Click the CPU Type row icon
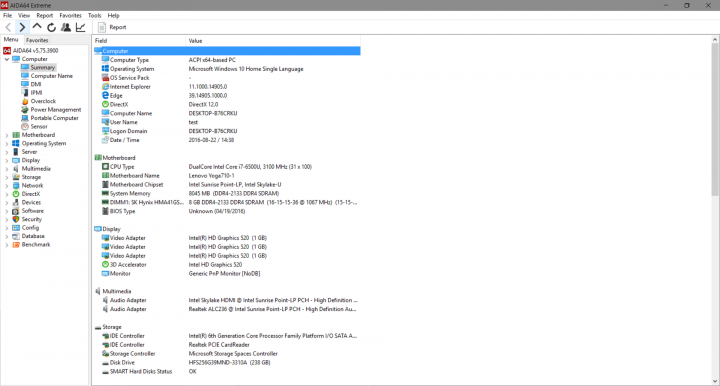The image size is (720, 386). 105,167
